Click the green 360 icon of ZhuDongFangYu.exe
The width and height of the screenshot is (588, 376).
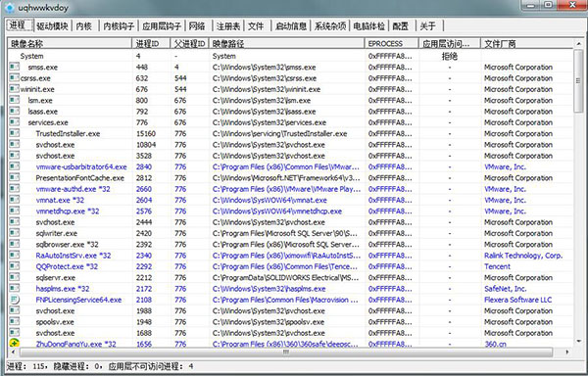(x=15, y=343)
